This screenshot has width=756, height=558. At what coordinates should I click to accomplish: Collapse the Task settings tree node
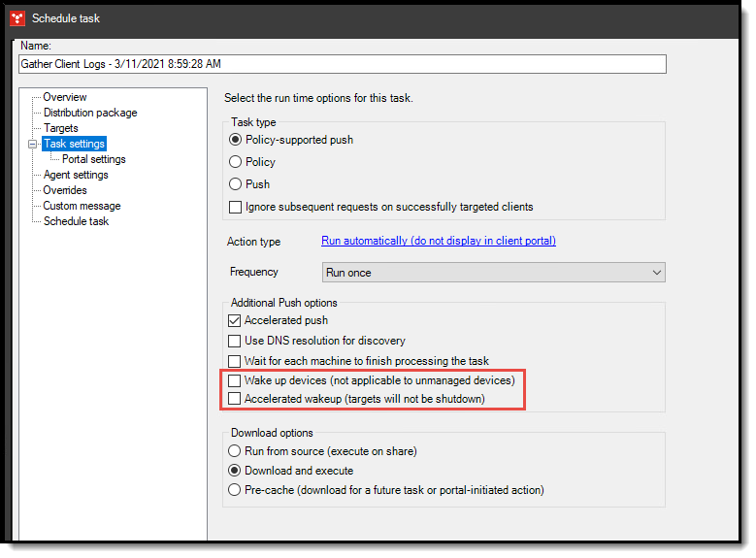click(x=32, y=144)
